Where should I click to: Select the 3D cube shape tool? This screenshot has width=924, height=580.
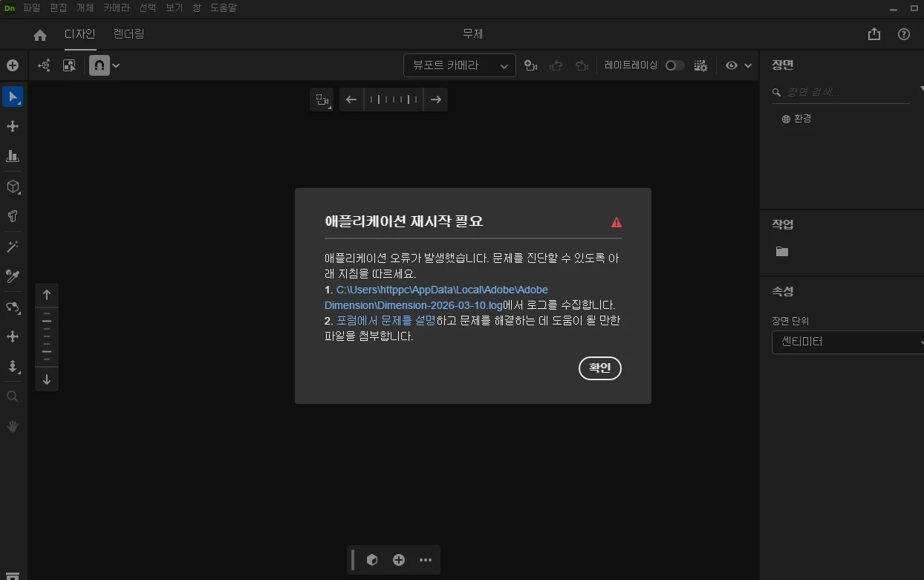13,186
